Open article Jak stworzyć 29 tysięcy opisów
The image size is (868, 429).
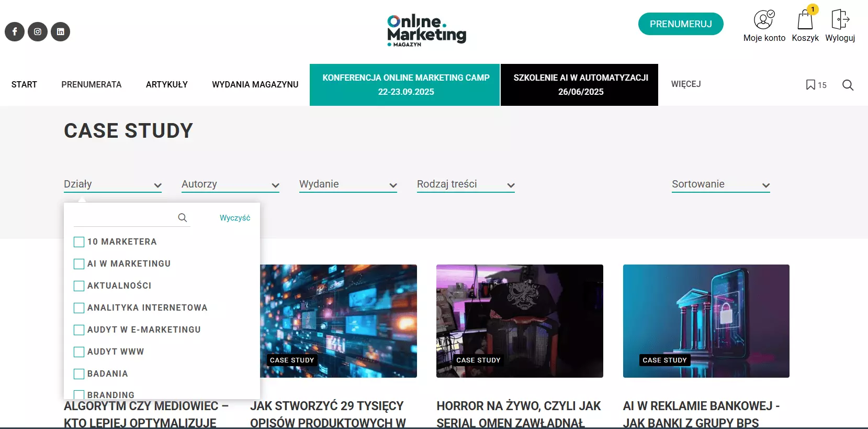click(328, 414)
